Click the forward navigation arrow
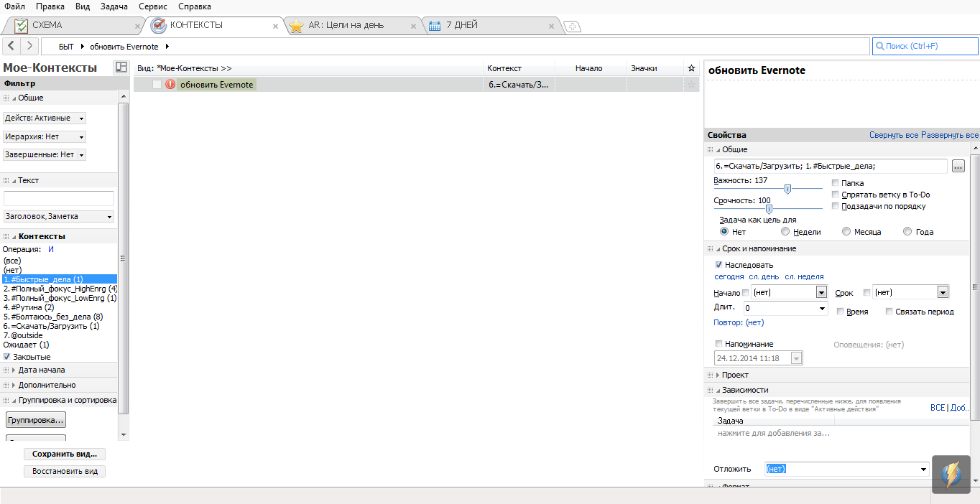Image resolution: width=980 pixels, height=504 pixels. (29, 46)
